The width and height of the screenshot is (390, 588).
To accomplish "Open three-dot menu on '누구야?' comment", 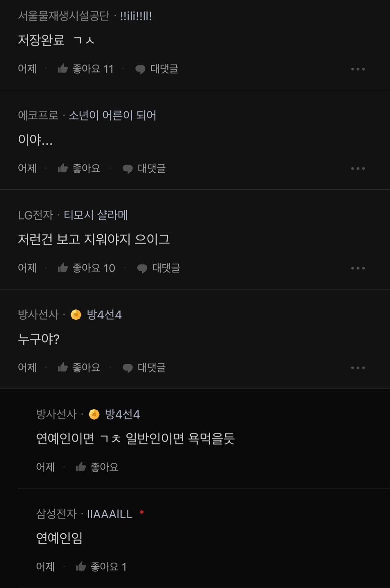I will [x=358, y=368].
